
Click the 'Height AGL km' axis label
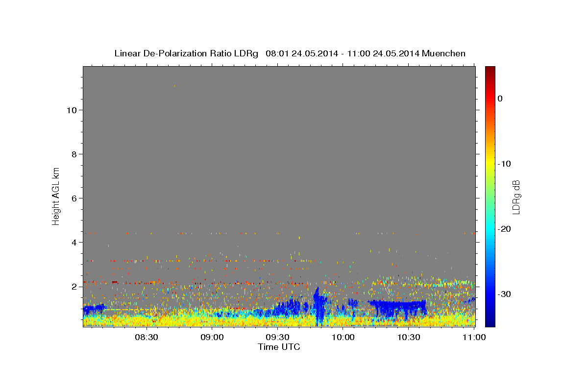pos(56,196)
